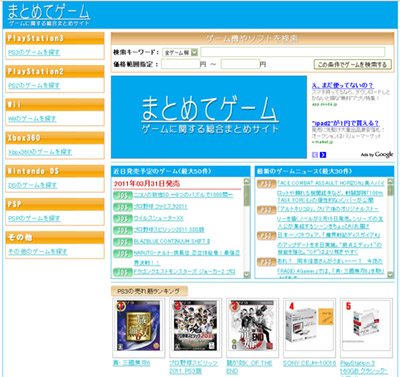Click the この条件でゲームを検索する button
The image size is (400, 377).
[x=353, y=64]
